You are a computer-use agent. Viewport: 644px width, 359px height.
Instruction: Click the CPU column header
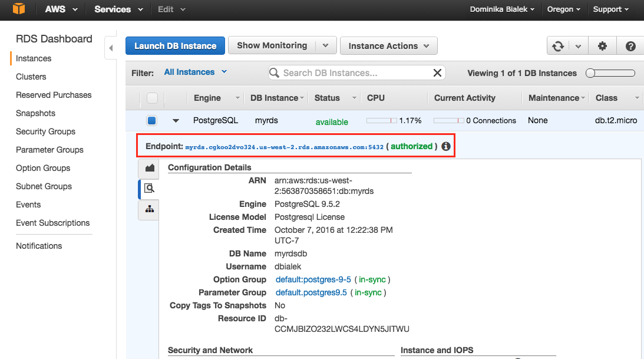(x=376, y=98)
